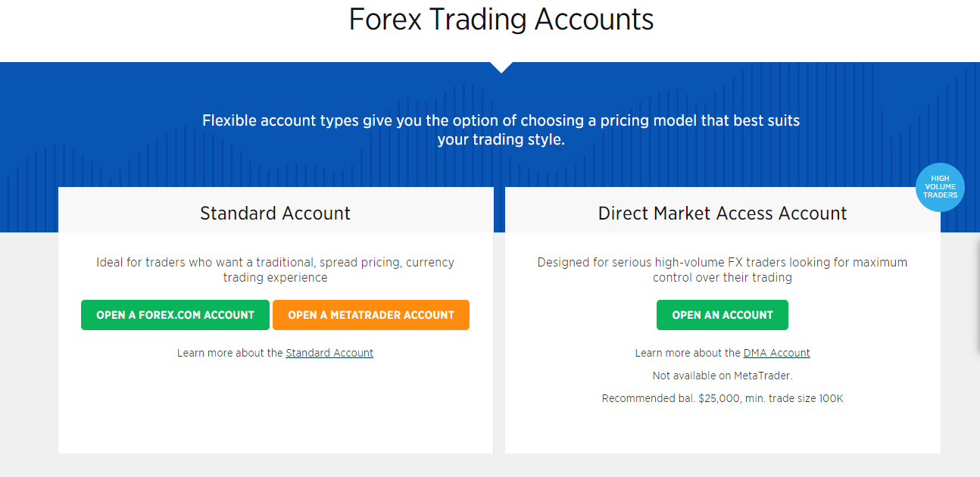Click the flexible account types intro text
The width and height of the screenshot is (980, 477).
coord(501,129)
